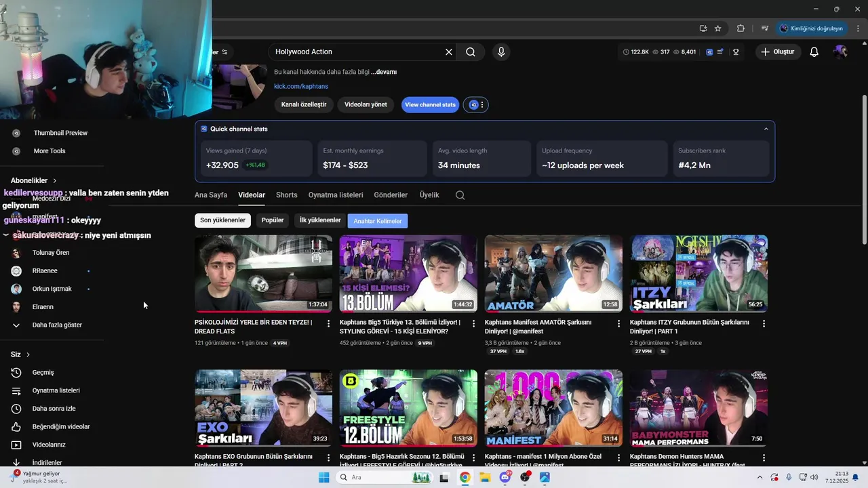Open Chrome from the Windows taskbar
The height and width of the screenshot is (488, 868).
coord(465,478)
